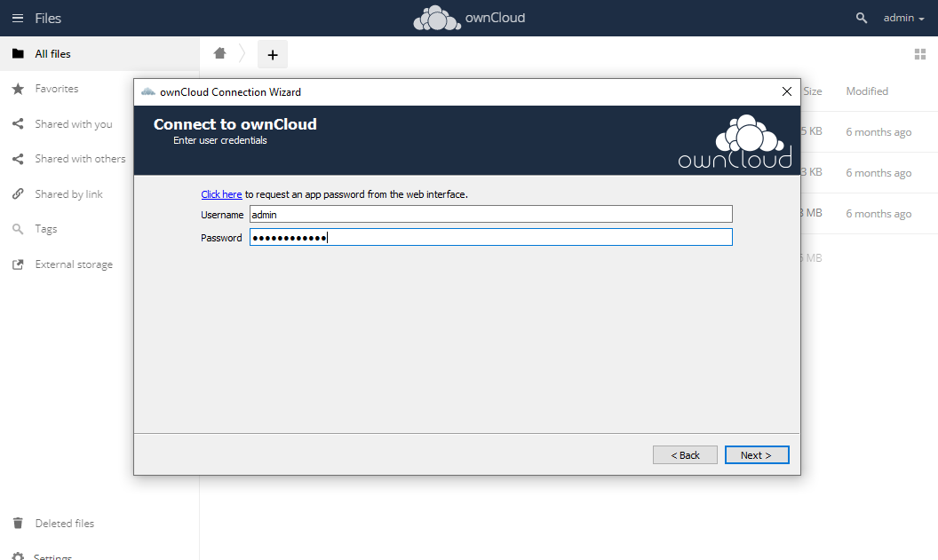
Task: Open External storage in sidebar
Action: click(74, 264)
